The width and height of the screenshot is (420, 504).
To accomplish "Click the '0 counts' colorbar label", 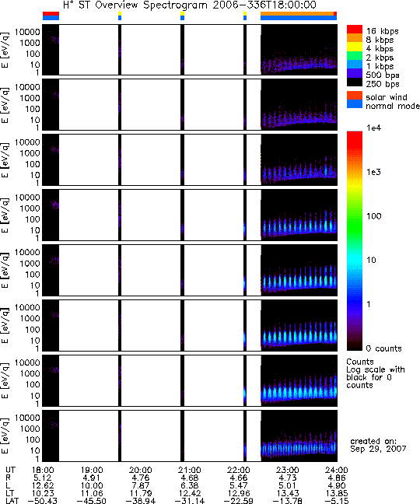I will click(x=384, y=348).
